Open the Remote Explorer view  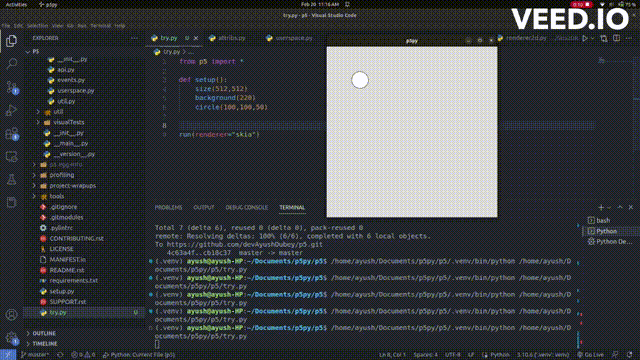click(11, 157)
